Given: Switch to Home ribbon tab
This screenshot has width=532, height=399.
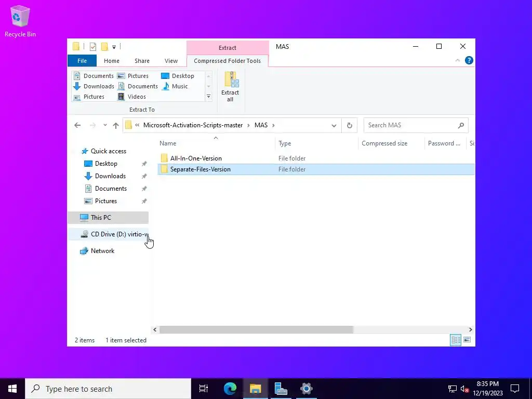Looking at the screenshot, I should tap(112, 61).
